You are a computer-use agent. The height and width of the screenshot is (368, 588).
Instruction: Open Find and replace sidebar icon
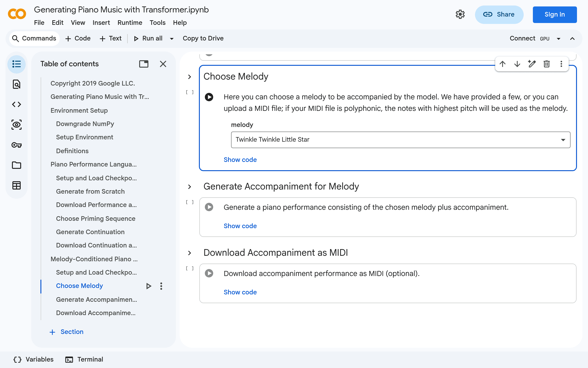(17, 84)
